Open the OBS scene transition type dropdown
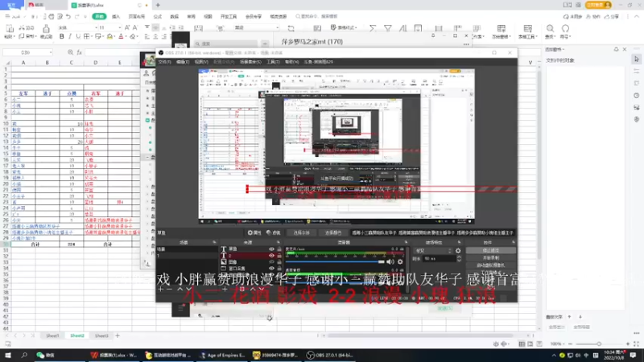 coord(433,250)
